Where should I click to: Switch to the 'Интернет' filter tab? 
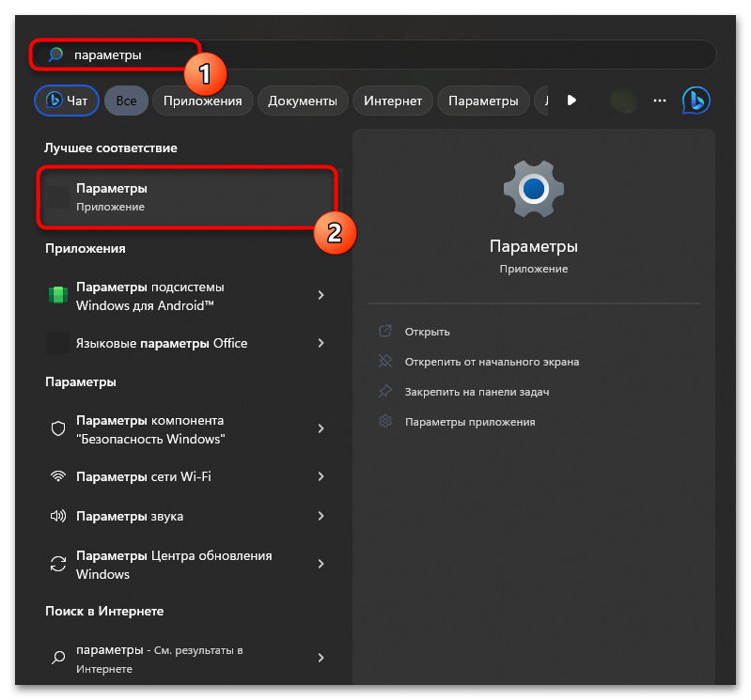coord(393,101)
